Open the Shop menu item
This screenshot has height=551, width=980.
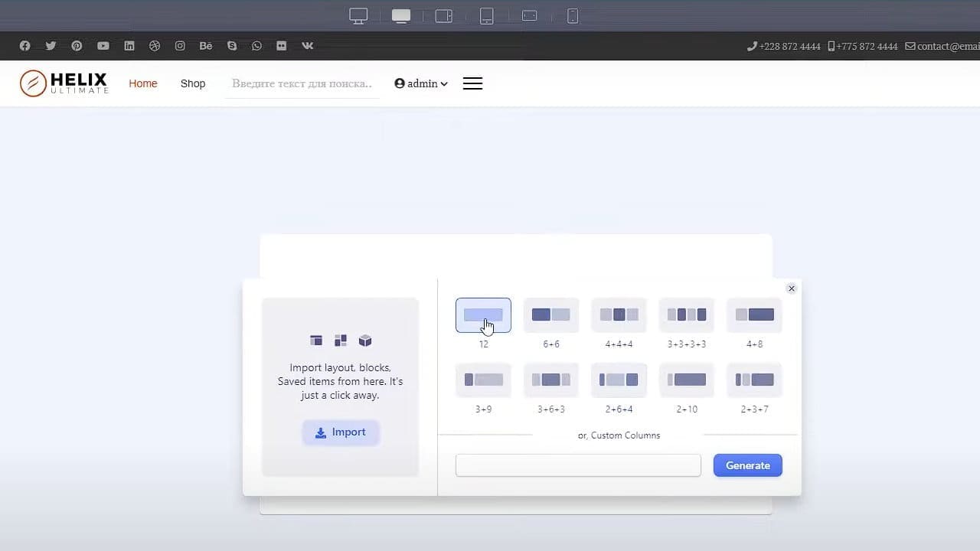(x=193, y=83)
